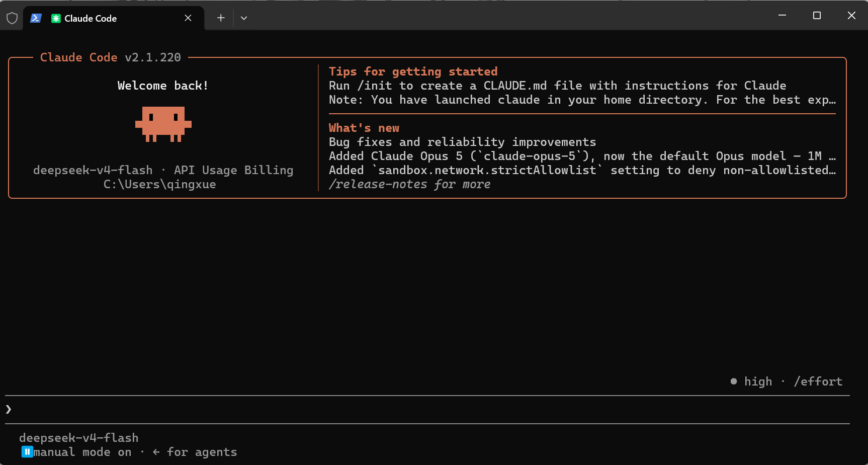The image size is (868, 465).
Task: Click the "Claude Code v2.1.220" title
Action: [x=111, y=57]
